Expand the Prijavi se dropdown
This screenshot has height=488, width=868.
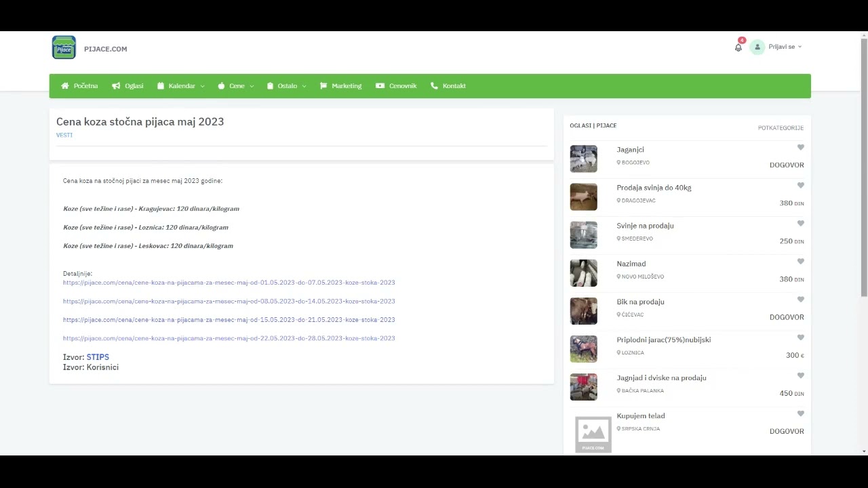(x=785, y=47)
